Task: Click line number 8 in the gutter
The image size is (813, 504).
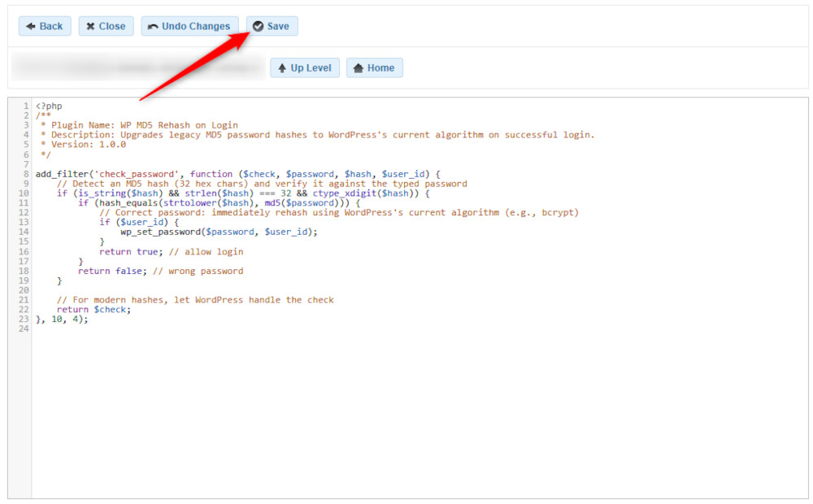Action: [x=26, y=174]
